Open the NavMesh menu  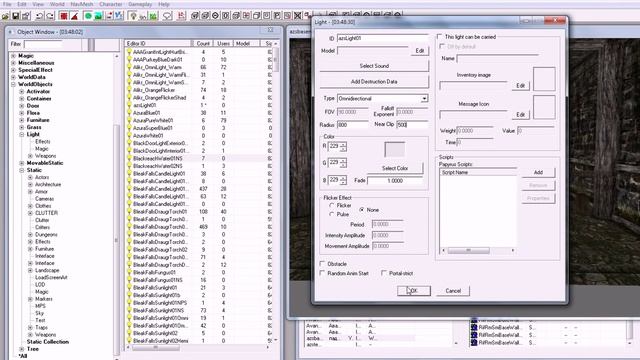[82, 4]
